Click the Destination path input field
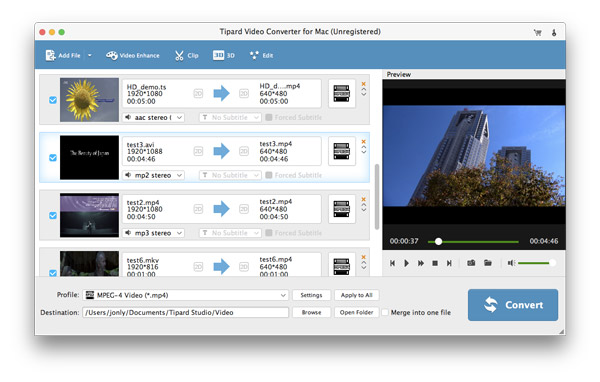The height and width of the screenshot is (382, 600). (186, 312)
